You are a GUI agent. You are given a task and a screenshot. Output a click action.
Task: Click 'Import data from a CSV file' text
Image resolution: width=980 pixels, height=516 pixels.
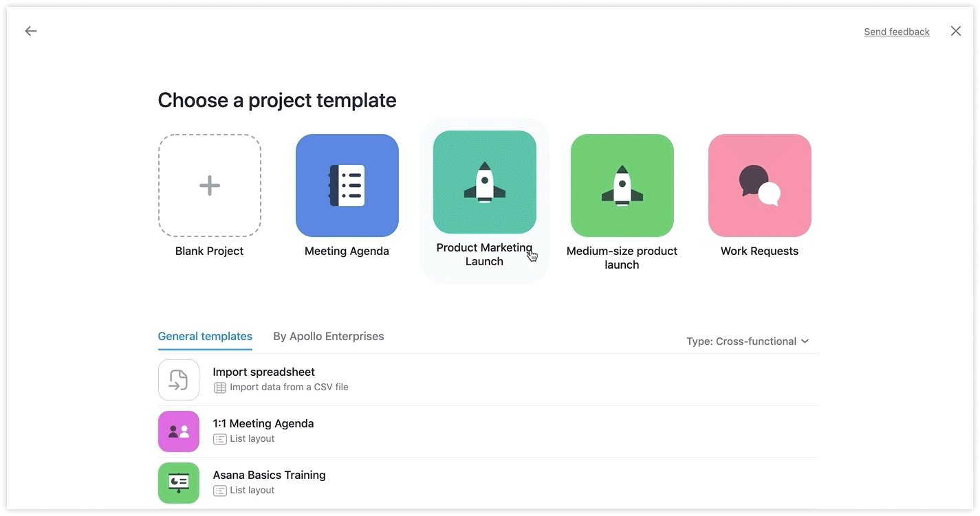(289, 388)
